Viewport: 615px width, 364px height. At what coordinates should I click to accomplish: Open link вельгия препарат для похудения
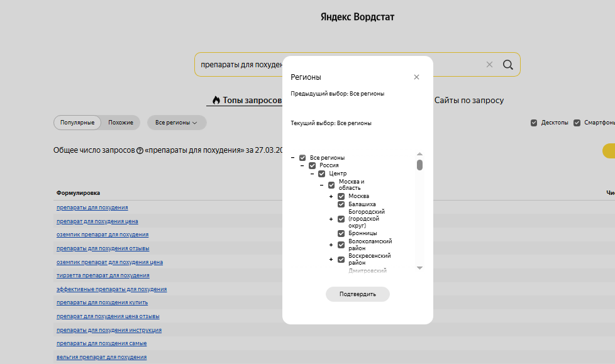102,357
